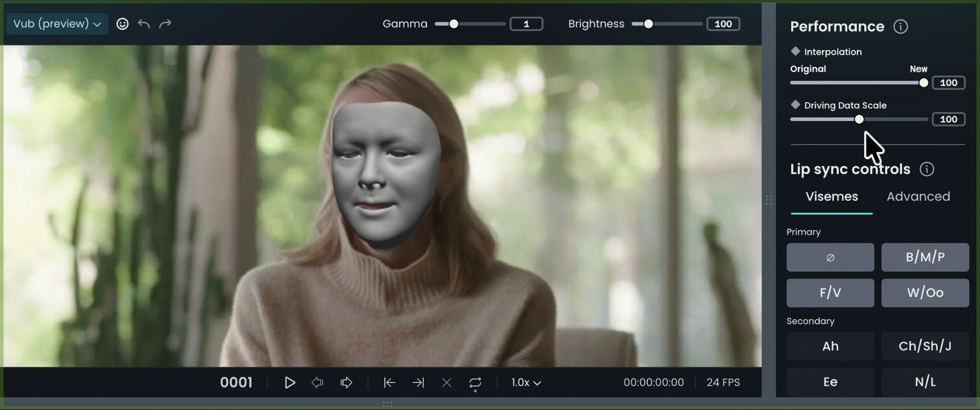Jump to the last frame

418,382
